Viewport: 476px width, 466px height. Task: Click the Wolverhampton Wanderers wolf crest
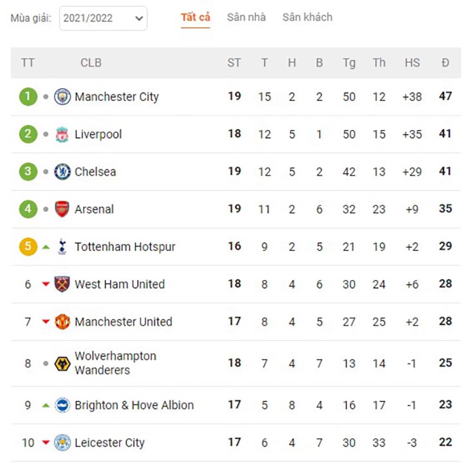click(x=62, y=363)
